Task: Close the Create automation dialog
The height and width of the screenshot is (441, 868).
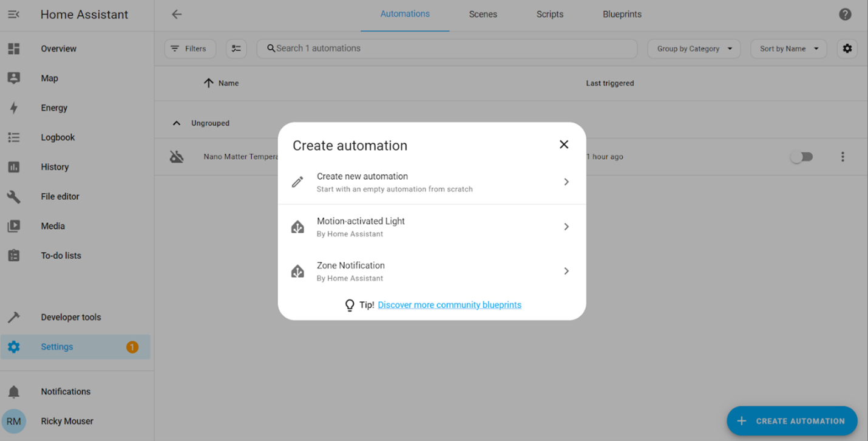Action: coord(564,145)
